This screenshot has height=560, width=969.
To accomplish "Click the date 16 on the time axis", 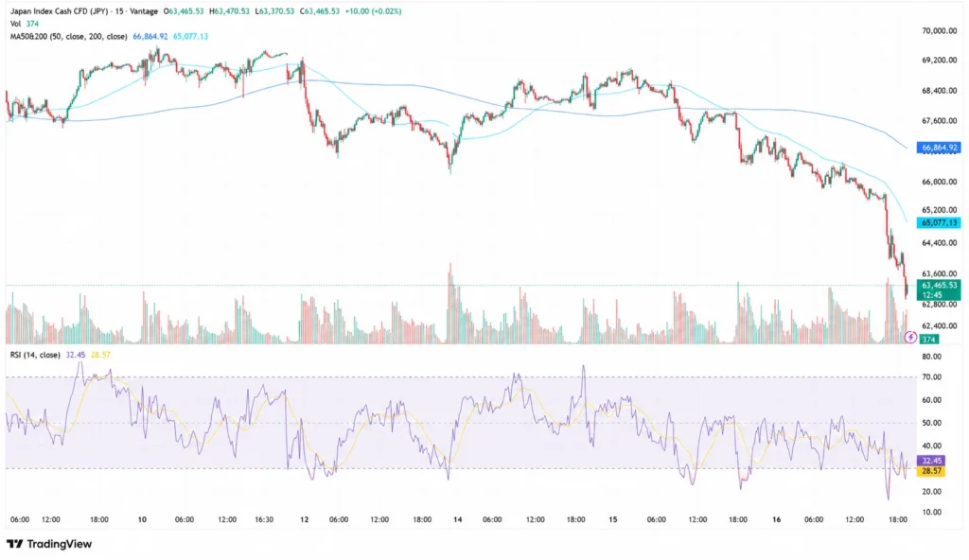I will point(776,520).
